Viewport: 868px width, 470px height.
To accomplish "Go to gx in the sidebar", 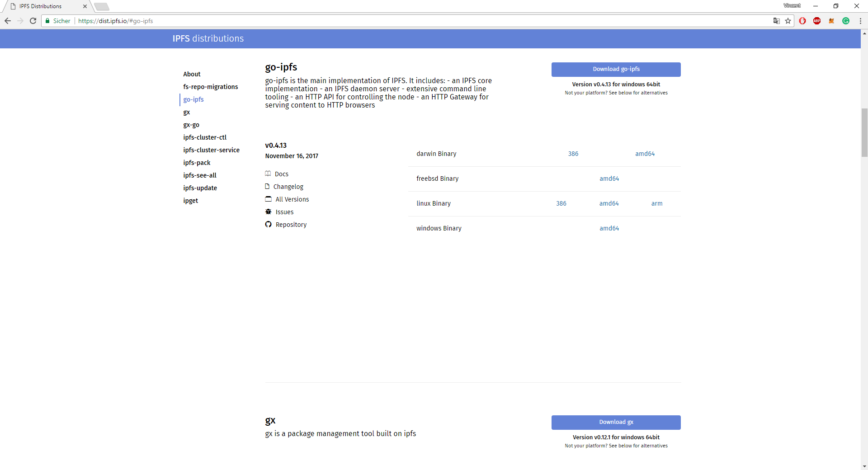I will click(x=187, y=112).
